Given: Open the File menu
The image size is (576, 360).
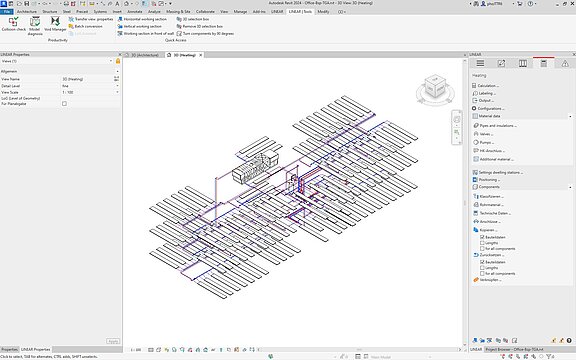Looking at the screenshot, I should (x=7, y=12).
